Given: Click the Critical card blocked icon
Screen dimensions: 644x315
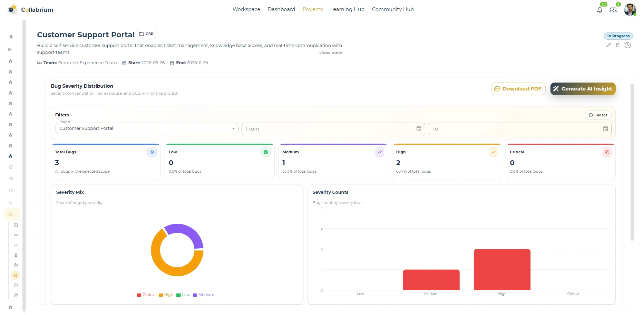Looking at the screenshot, I should (x=607, y=152).
